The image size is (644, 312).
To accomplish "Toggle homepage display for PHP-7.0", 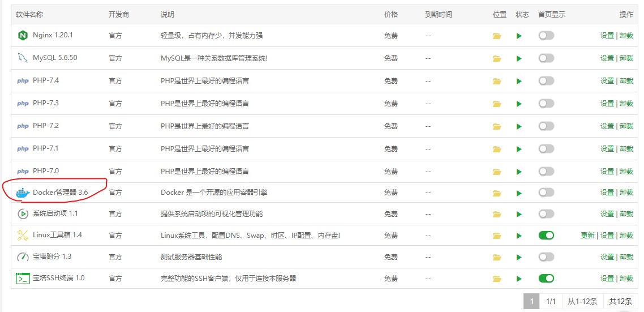I will coord(546,172).
